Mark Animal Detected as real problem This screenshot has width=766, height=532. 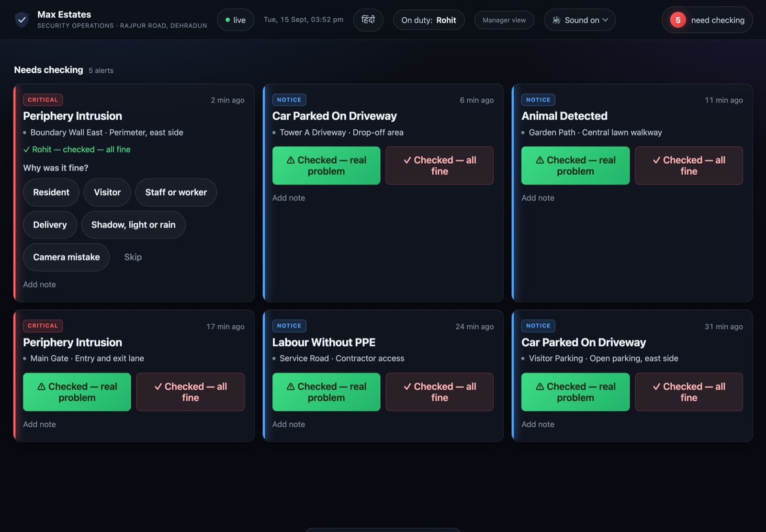tap(575, 166)
